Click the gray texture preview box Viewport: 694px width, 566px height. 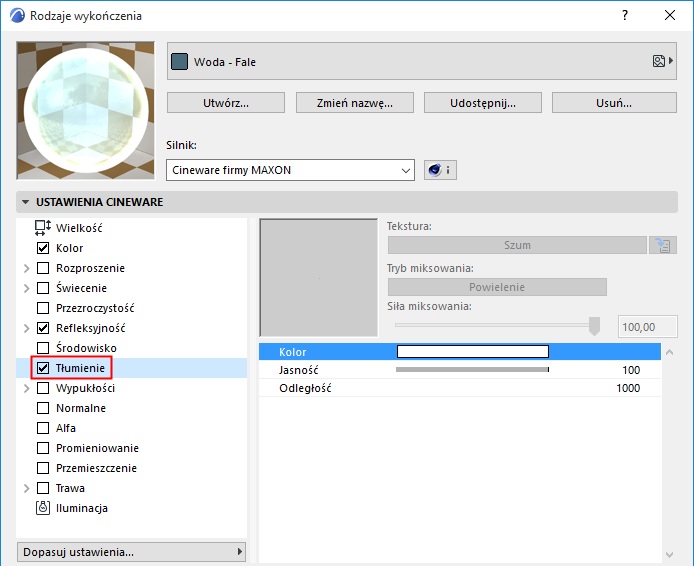click(319, 277)
